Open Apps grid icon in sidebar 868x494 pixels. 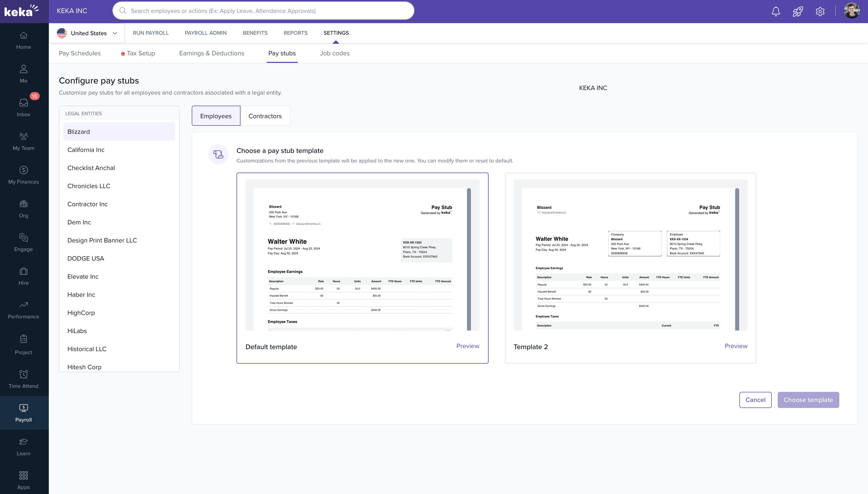click(x=23, y=479)
